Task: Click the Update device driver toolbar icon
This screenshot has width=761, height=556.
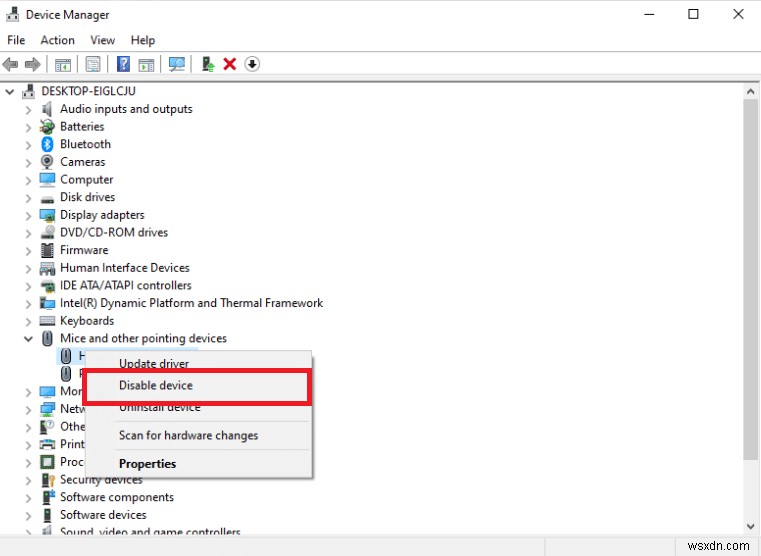Action: (208, 64)
